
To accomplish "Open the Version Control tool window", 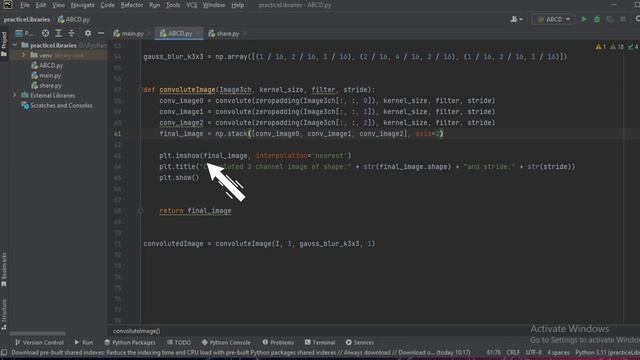I will [x=40, y=342].
